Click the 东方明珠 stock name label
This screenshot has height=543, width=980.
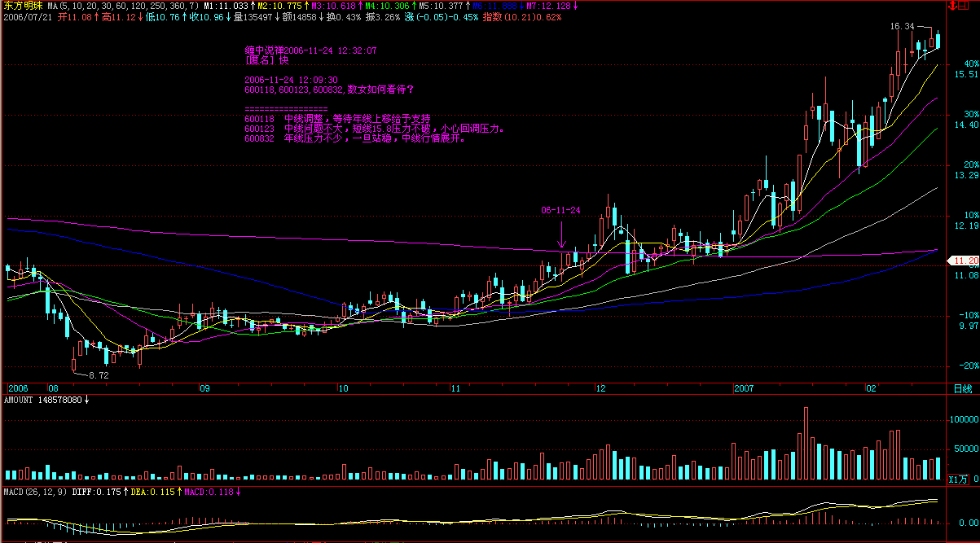pos(23,6)
